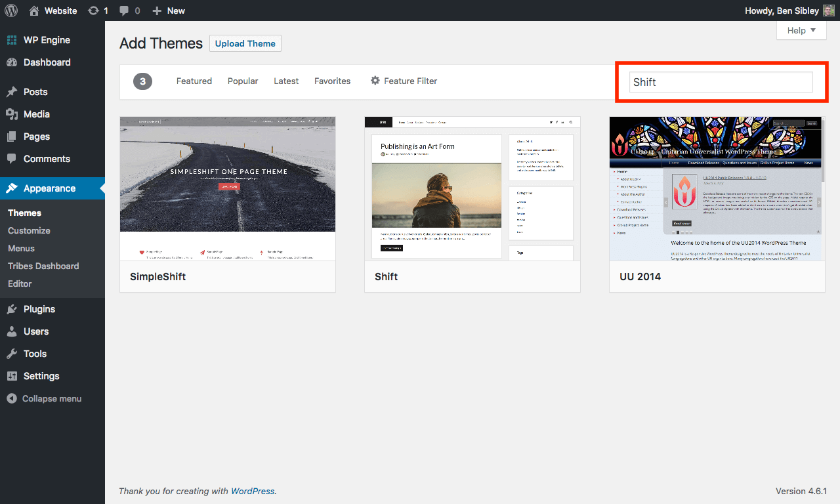Switch to the Latest themes tab
The image size is (840, 504).
pos(286,81)
